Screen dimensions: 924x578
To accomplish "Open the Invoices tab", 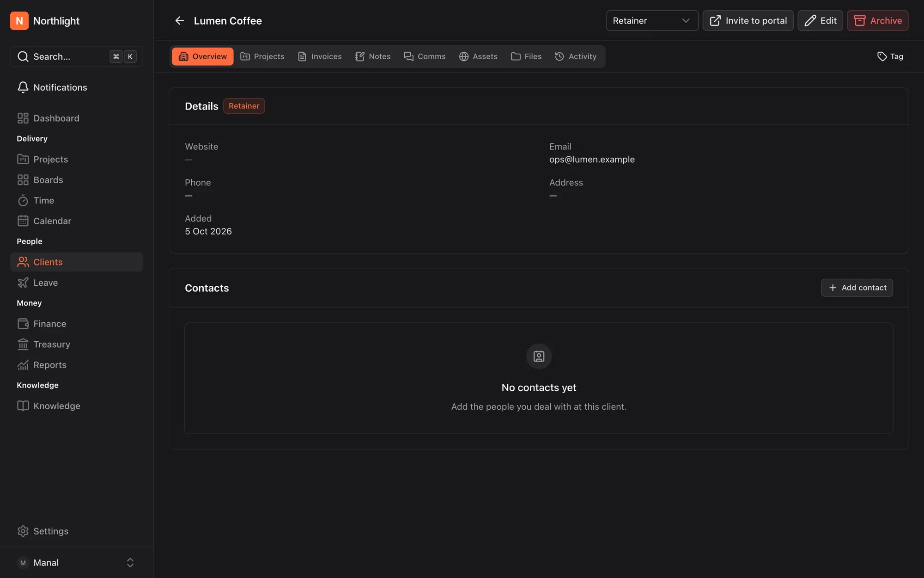I will pyautogui.click(x=320, y=56).
